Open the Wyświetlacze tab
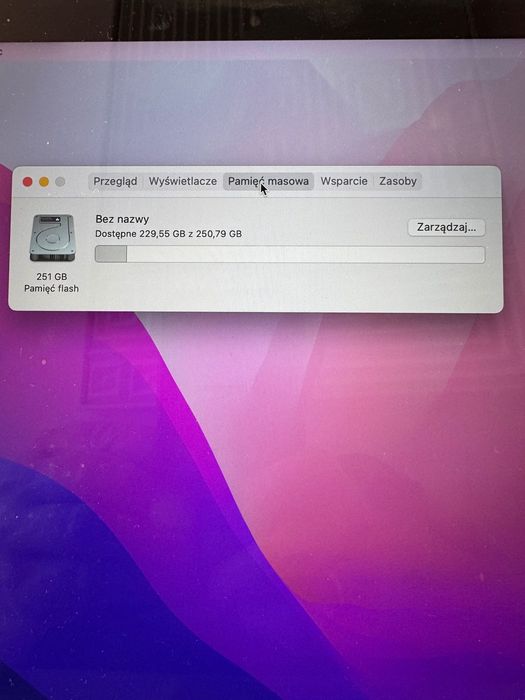525x700 pixels. 183,181
